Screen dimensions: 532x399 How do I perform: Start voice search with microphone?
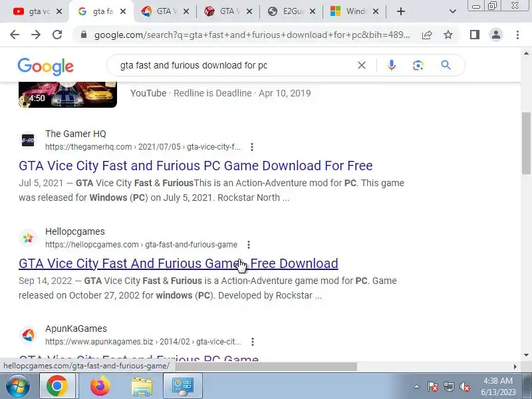coord(392,65)
